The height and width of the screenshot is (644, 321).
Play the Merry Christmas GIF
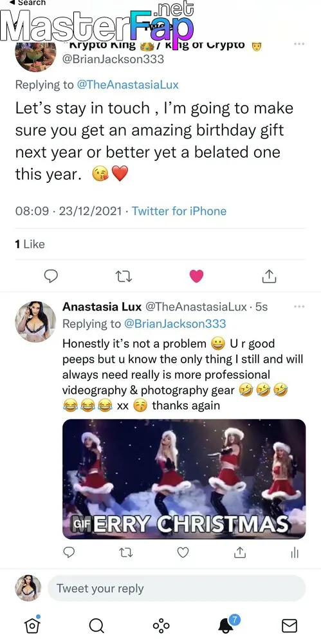(184, 479)
